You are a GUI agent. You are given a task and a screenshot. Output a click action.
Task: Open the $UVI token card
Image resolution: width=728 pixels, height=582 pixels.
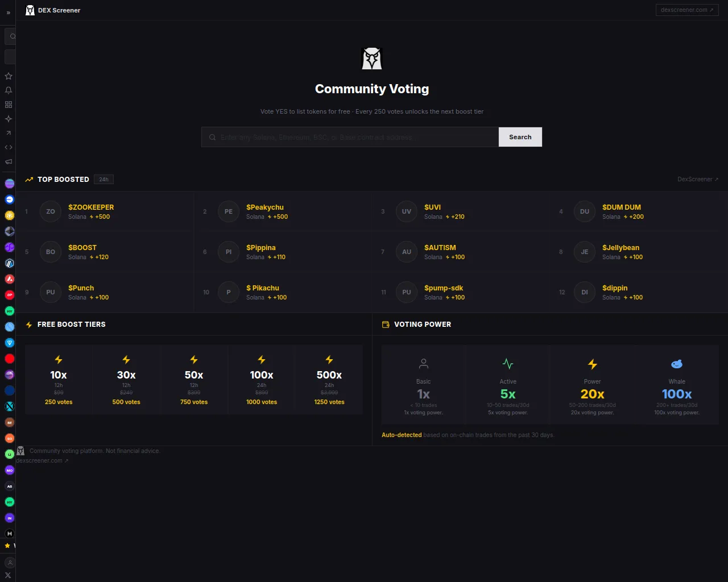pyautogui.click(x=461, y=211)
